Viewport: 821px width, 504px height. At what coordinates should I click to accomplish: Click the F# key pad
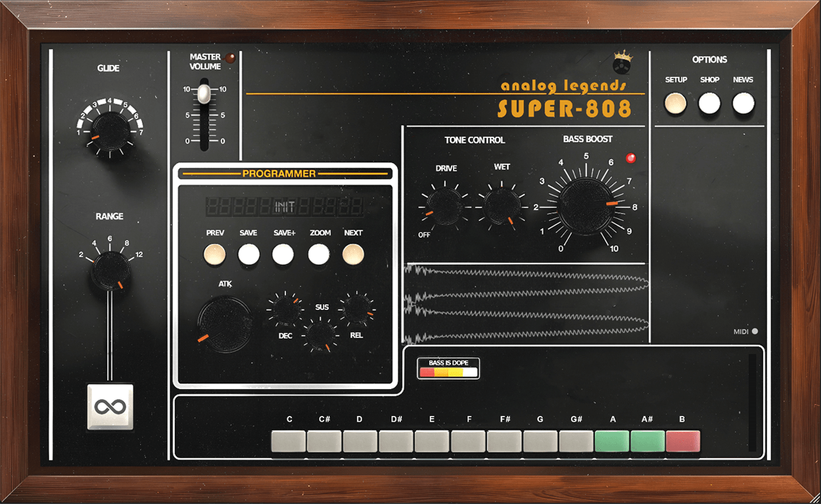[504, 441]
